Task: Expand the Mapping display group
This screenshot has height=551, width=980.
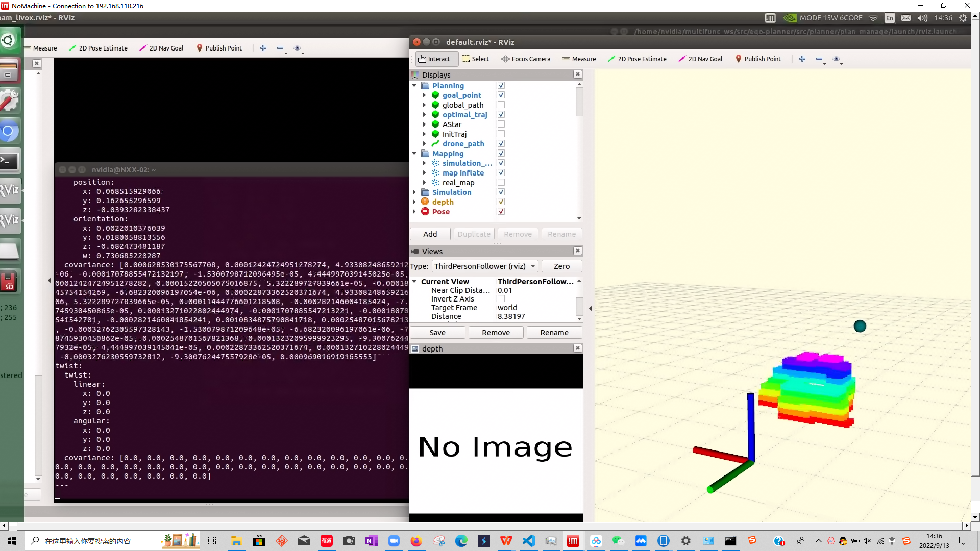Action: 415,154
